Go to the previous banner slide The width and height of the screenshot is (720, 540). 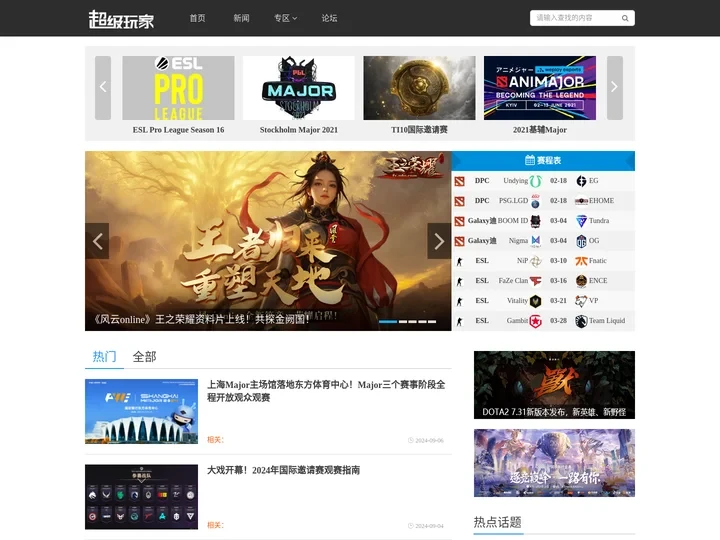[x=97, y=241]
